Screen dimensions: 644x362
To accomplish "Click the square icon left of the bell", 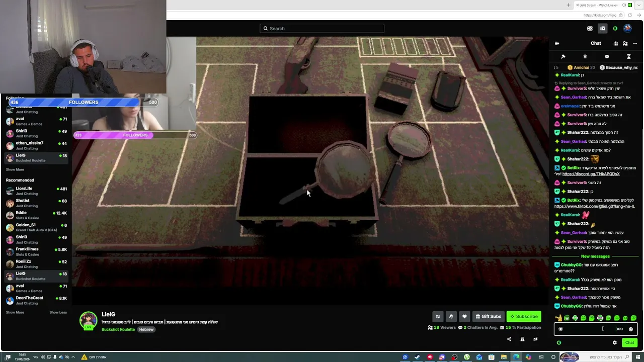I will click(438, 316).
